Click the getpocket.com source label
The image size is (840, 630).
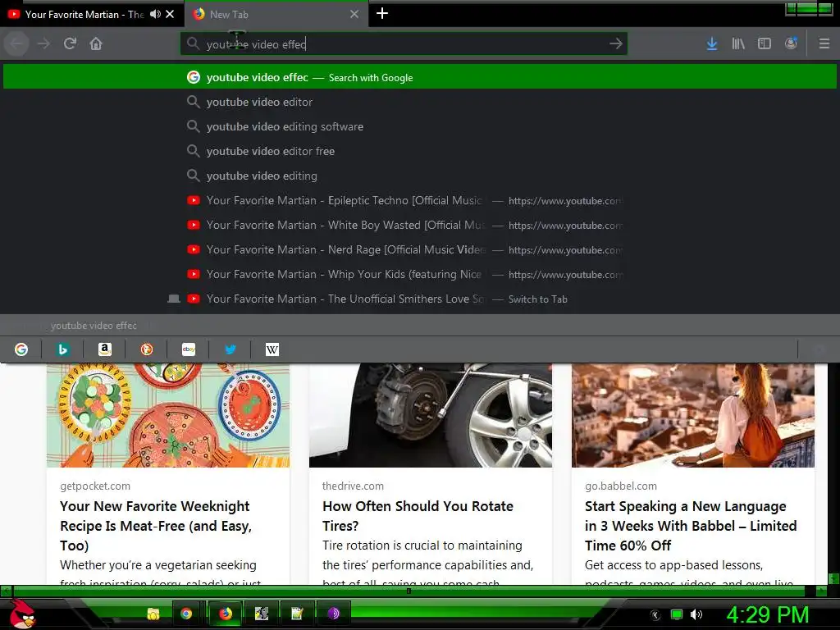(x=95, y=486)
